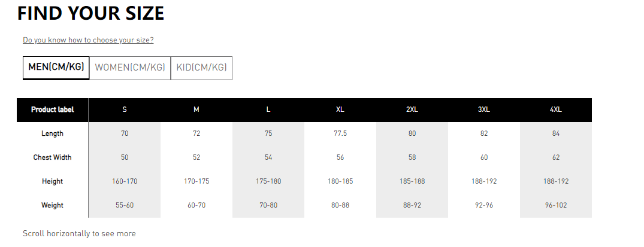Image resolution: width=644 pixels, height=247 pixels.
Task: Click the 2XL size column header
Action: 412,109
